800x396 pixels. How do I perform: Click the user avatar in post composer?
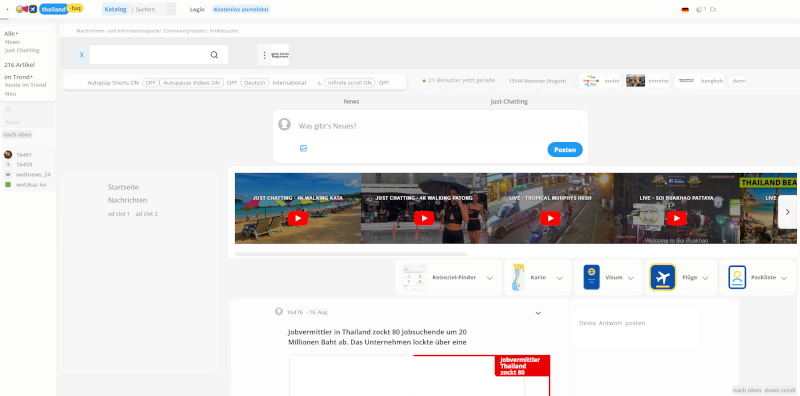[284, 125]
